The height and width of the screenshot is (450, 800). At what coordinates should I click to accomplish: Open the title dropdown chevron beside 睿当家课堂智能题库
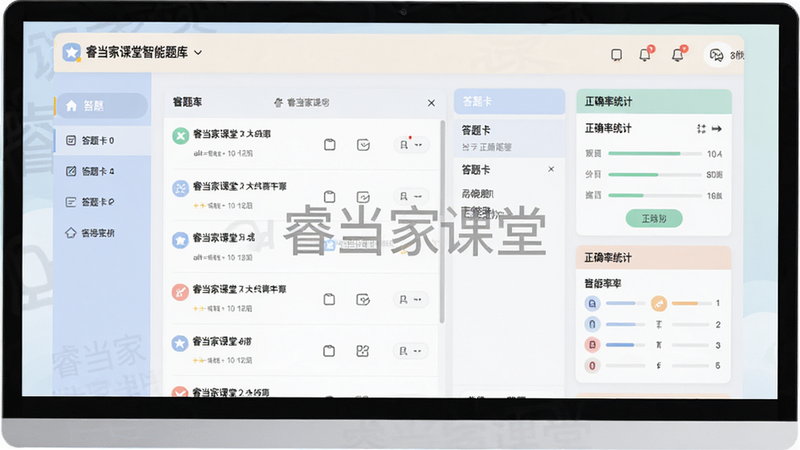click(x=198, y=53)
